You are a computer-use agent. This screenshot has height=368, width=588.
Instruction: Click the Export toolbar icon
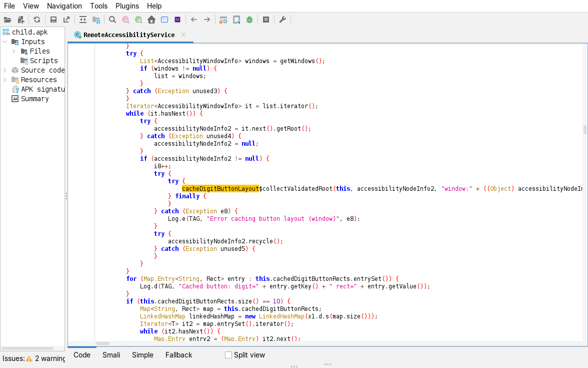tap(66, 20)
